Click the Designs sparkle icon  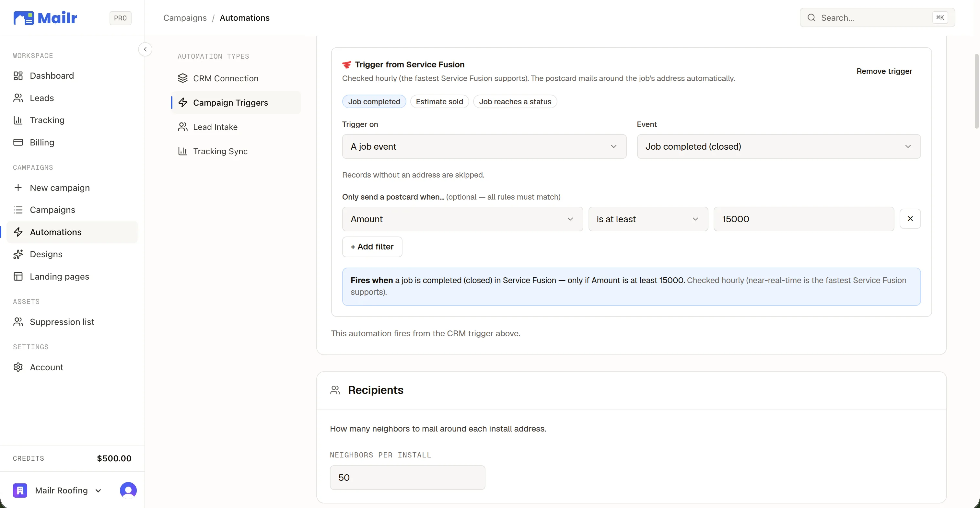tap(18, 254)
